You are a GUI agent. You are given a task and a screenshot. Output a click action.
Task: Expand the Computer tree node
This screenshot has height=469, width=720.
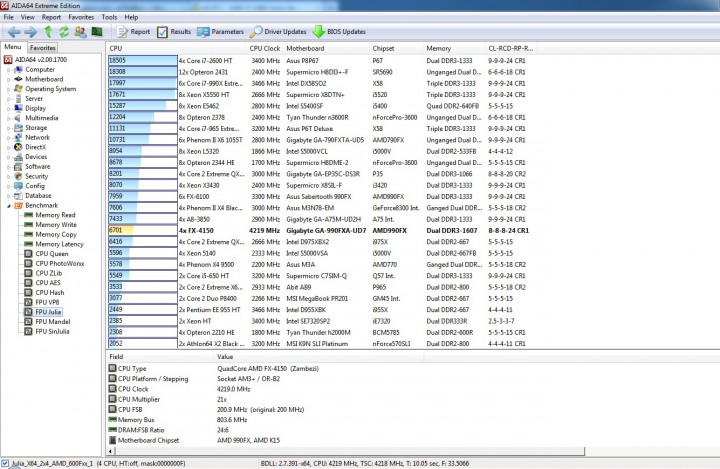[8, 70]
